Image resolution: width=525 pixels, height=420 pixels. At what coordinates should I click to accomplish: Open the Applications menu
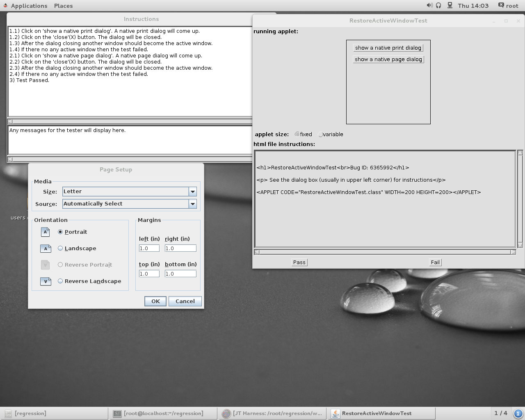(29, 6)
